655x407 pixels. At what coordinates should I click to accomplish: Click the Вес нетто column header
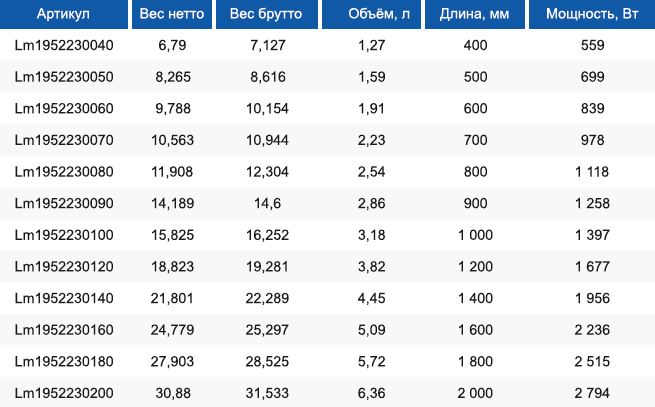pos(172,14)
